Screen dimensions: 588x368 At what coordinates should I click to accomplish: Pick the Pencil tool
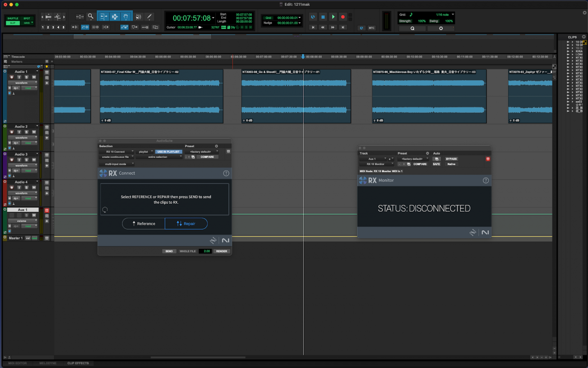click(149, 16)
